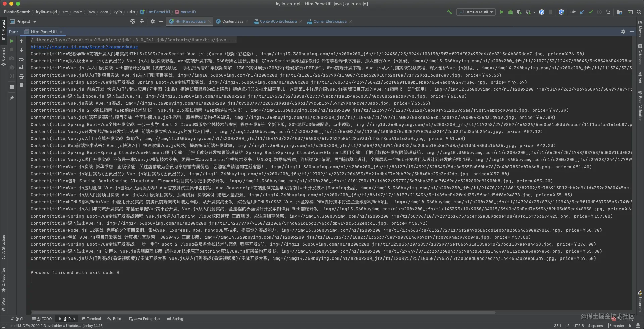Toggle the Z: Structure tool window
The height and width of the screenshot is (329, 644).
pyautogui.click(x=4, y=247)
